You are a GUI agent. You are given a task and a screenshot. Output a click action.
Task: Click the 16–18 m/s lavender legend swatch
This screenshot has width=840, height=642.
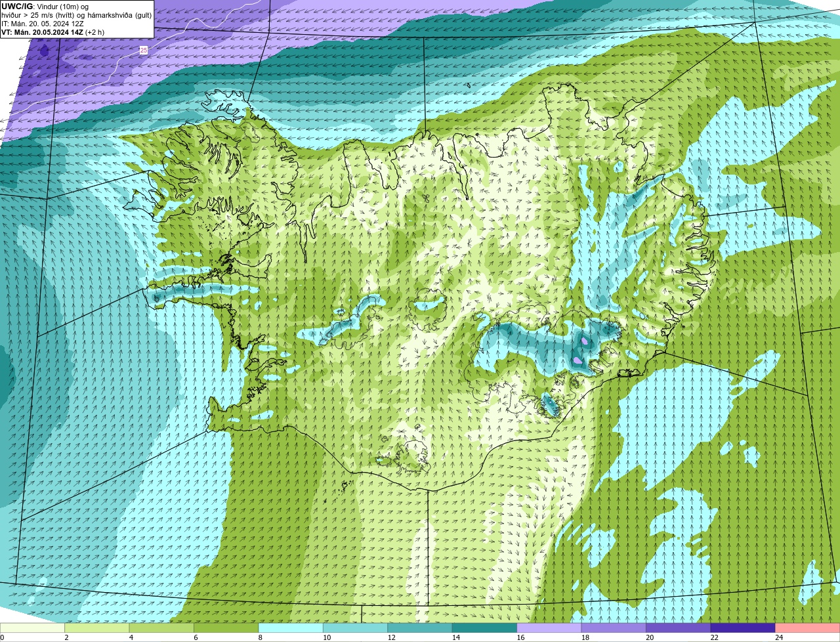tap(549, 628)
